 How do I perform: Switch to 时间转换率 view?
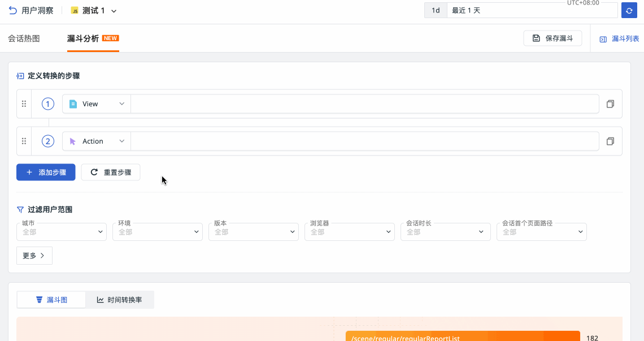point(119,300)
